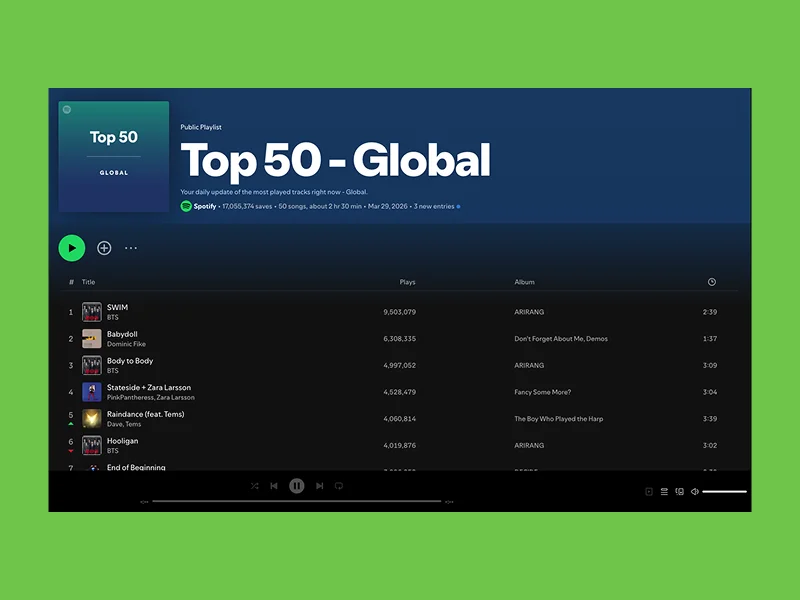Viewport: 800px width, 600px height.
Task: Click the SWIM album thumbnail
Action: coord(90,311)
